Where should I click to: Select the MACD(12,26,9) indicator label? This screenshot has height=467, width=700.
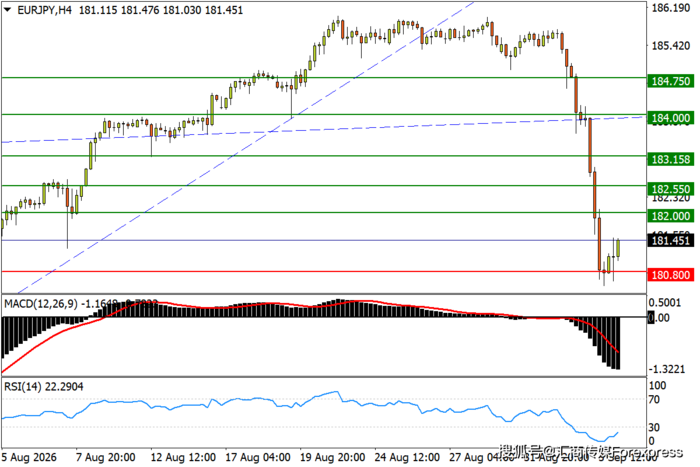pyautogui.click(x=40, y=304)
